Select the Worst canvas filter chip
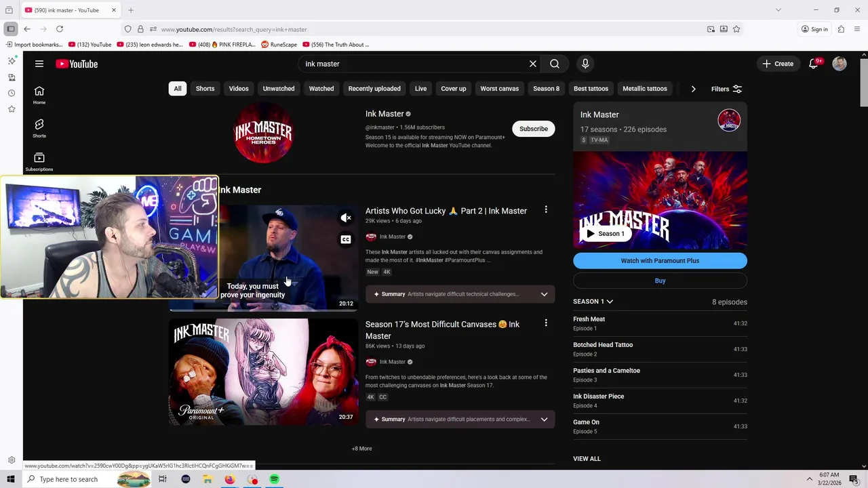This screenshot has height=488, width=868. 500,89
